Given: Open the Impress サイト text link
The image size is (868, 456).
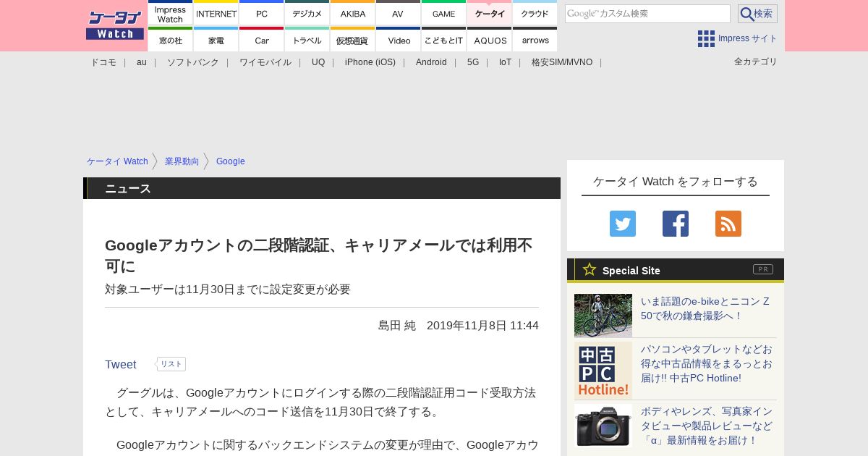Looking at the screenshot, I should [x=748, y=38].
